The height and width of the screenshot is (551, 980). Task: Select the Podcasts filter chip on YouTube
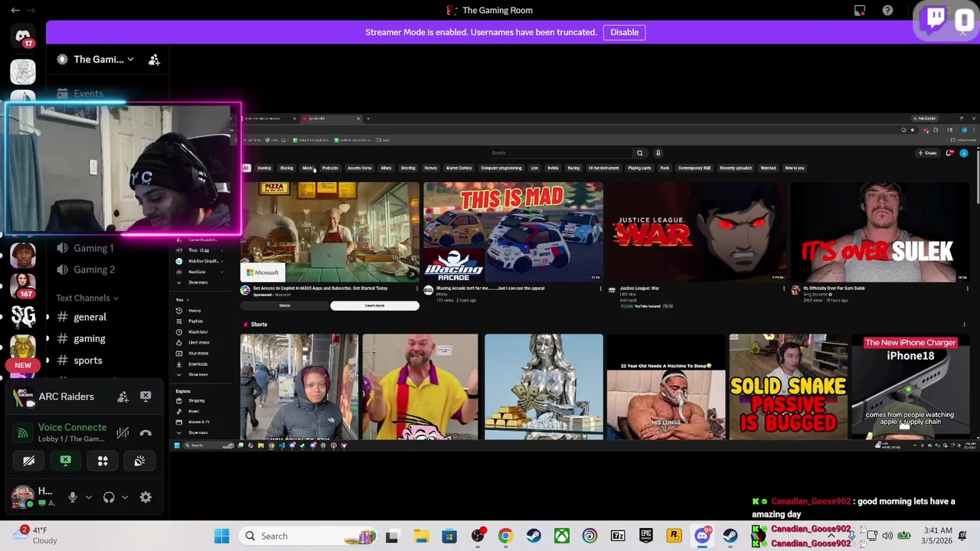point(330,168)
